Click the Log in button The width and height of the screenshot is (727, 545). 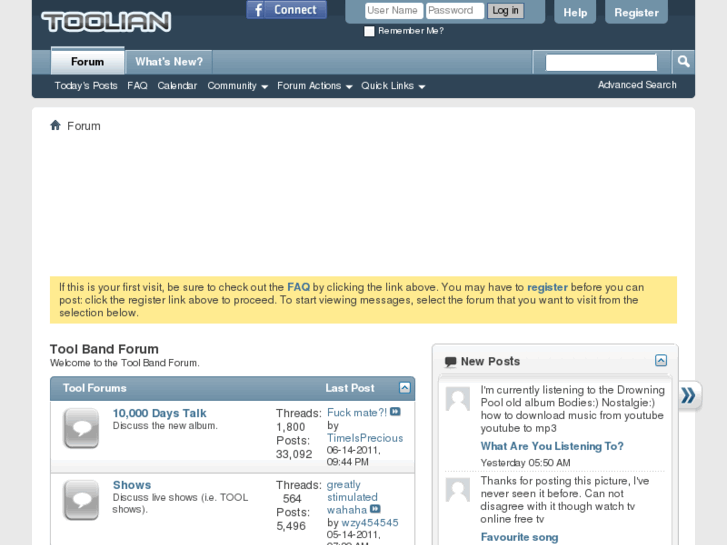coord(505,11)
